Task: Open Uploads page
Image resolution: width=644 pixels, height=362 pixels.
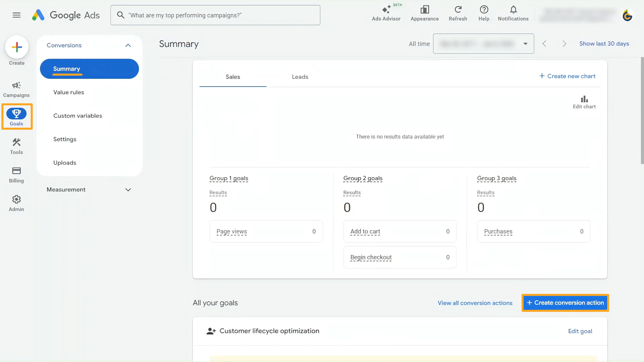Action: point(65,163)
